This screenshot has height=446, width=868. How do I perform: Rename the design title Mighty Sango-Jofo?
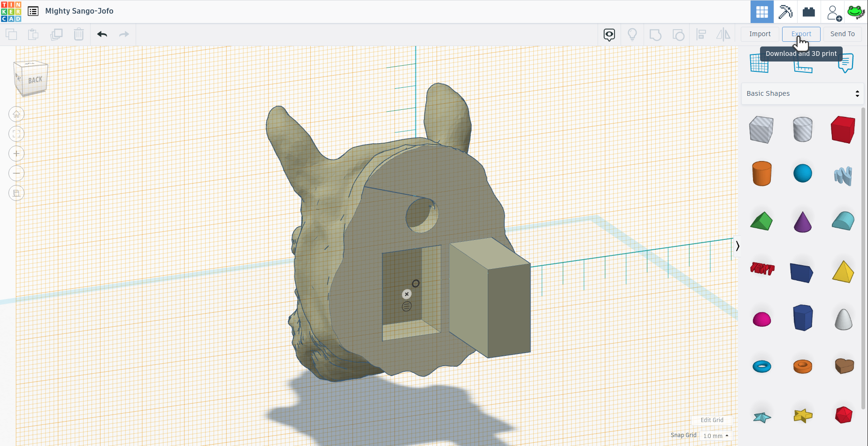coord(79,11)
